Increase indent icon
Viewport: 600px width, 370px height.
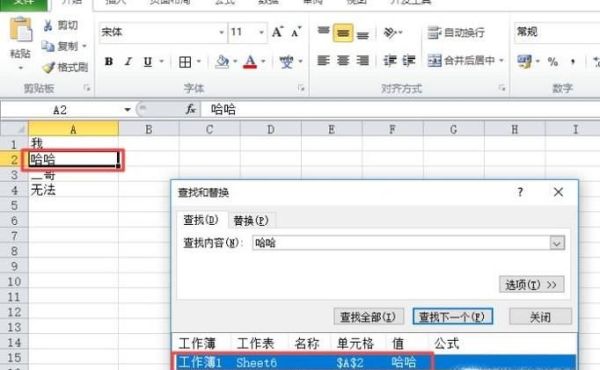point(408,60)
